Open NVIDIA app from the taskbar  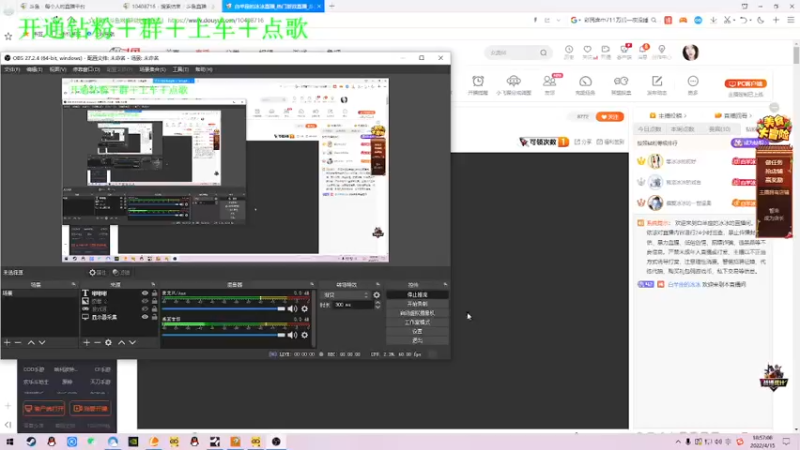coord(133,442)
